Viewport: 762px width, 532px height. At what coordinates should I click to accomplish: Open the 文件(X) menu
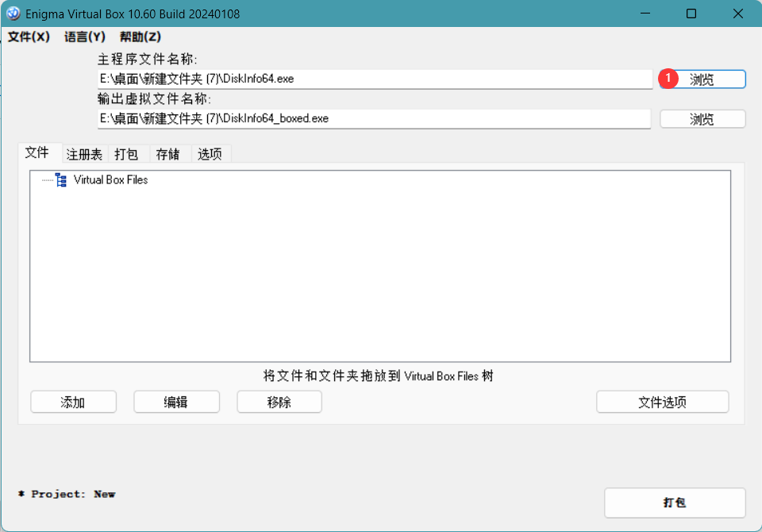(x=29, y=37)
